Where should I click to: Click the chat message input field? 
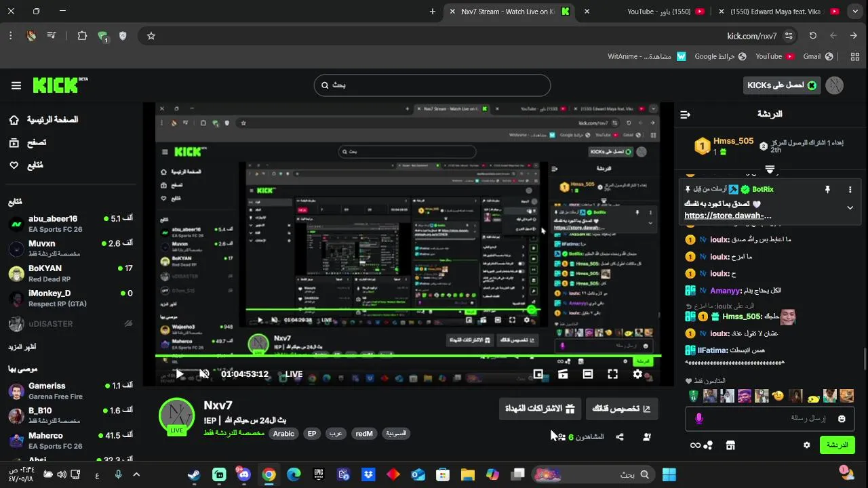770,419
